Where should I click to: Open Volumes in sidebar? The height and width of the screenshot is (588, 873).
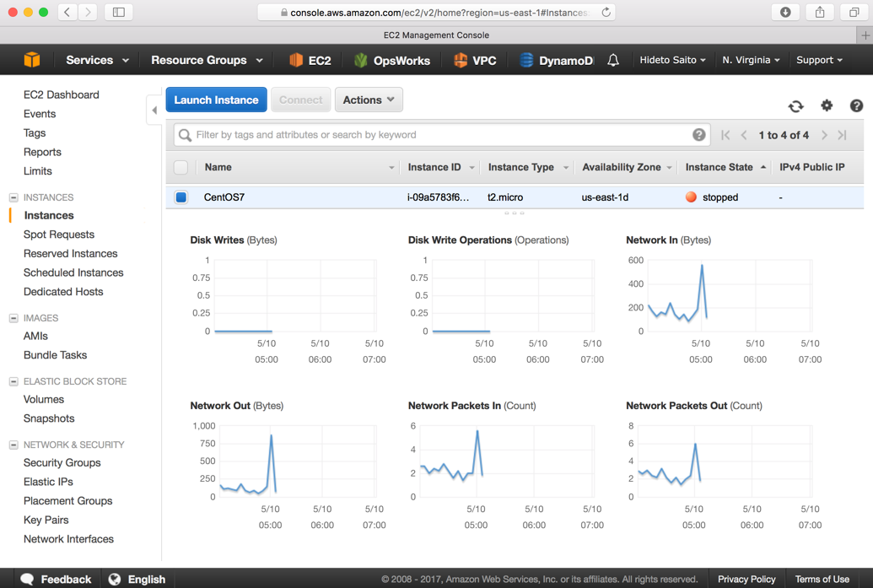pos(43,399)
